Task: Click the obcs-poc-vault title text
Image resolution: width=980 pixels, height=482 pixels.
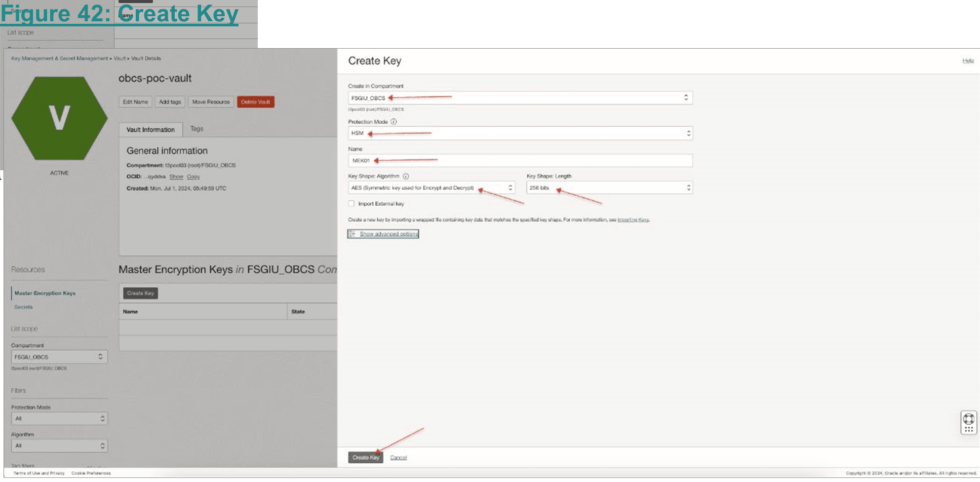Action: pyautogui.click(x=155, y=79)
